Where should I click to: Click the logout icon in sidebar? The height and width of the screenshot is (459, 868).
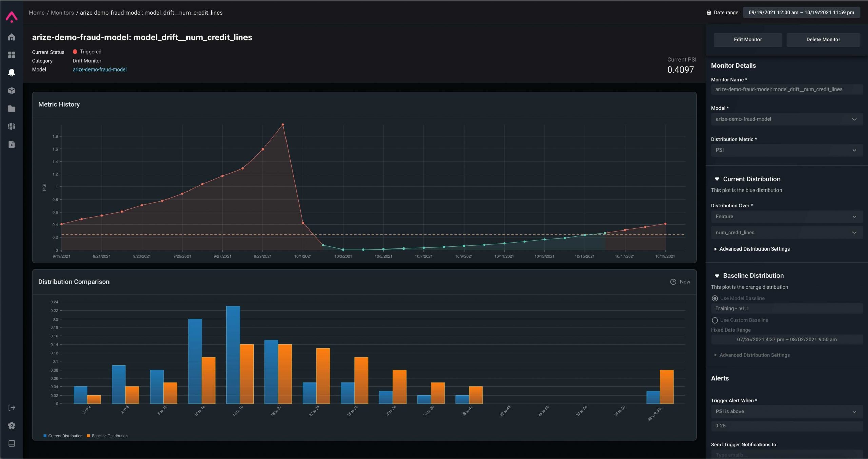(x=12, y=407)
